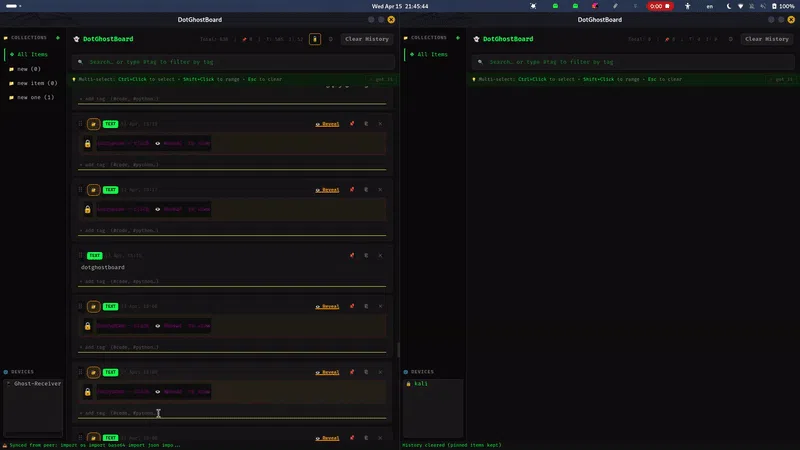Click the orange lock icon in left header
This screenshot has width=800, height=450.
pyautogui.click(x=315, y=39)
